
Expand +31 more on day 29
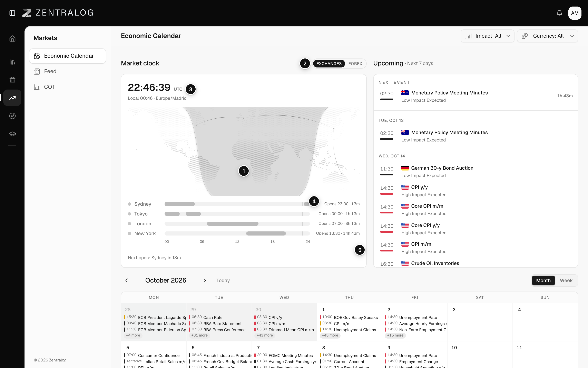tap(199, 335)
